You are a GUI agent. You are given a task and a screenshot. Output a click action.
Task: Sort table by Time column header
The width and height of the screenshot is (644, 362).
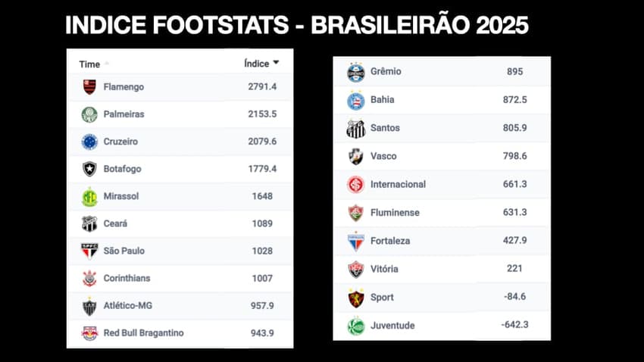pyautogui.click(x=89, y=64)
